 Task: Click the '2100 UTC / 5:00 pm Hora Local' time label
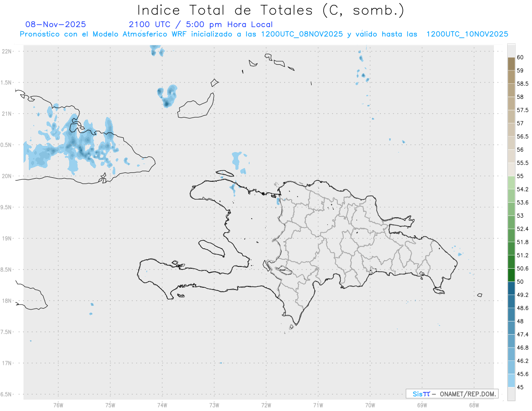click(x=201, y=24)
